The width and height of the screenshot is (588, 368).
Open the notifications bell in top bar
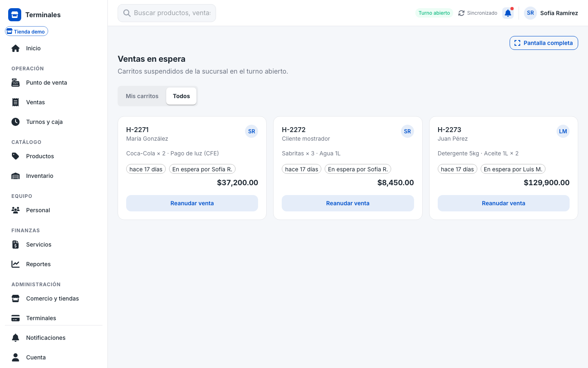(508, 13)
